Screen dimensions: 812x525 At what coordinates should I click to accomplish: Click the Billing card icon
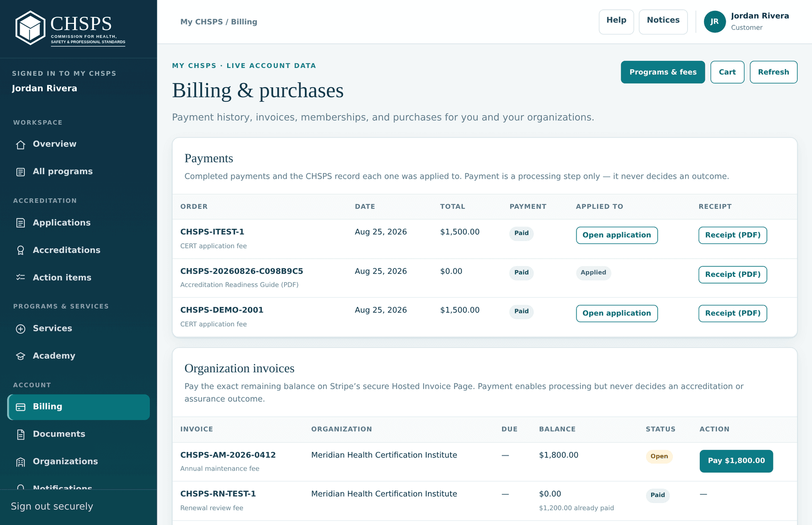click(x=21, y=407)
